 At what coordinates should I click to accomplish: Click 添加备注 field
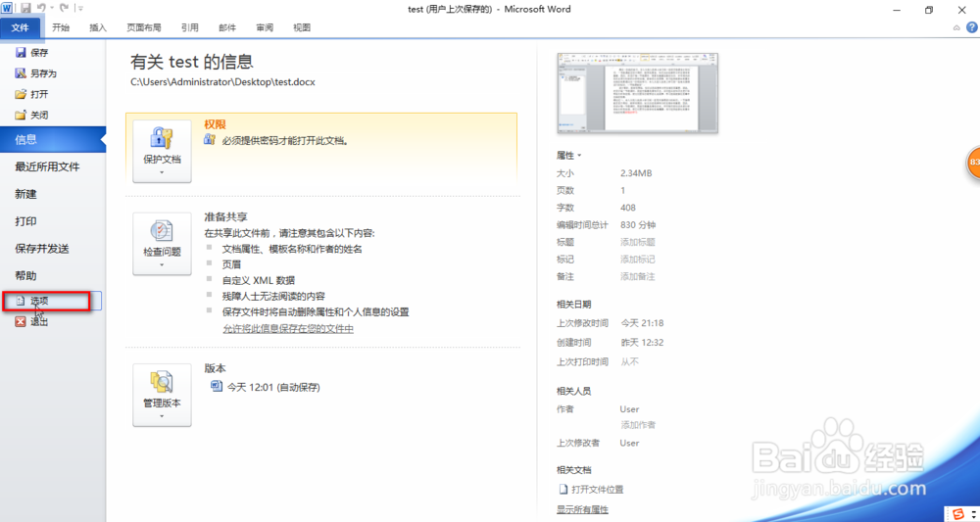[638, 276]
